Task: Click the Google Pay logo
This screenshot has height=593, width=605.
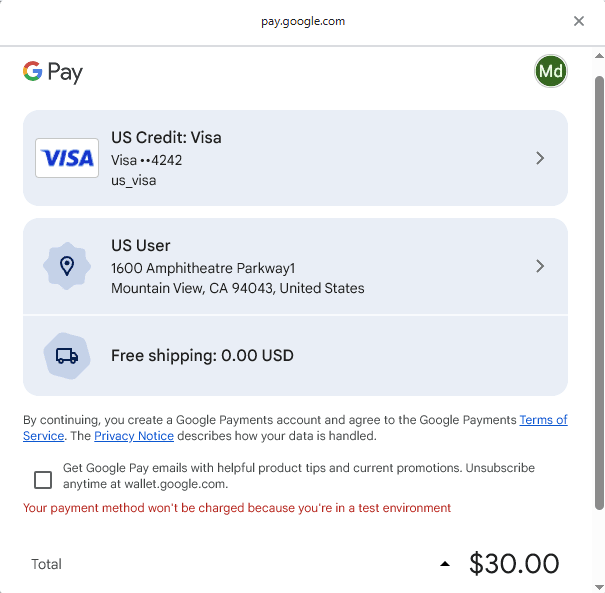Action: pyautogui.click(x=53, y=72)
